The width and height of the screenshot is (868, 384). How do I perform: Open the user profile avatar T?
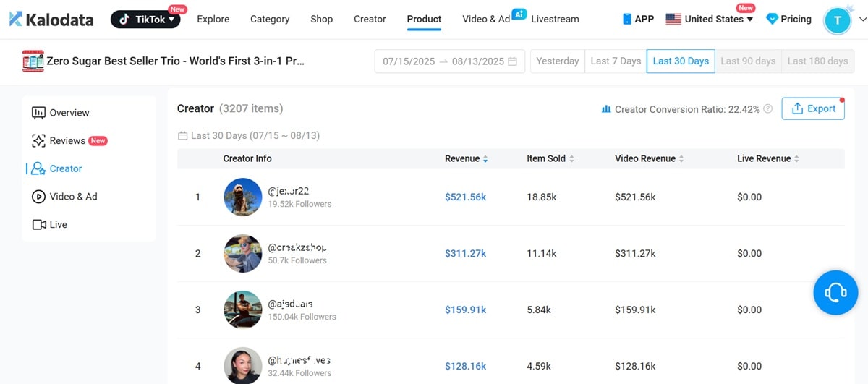pyautogui.click(x=837, y=20)
